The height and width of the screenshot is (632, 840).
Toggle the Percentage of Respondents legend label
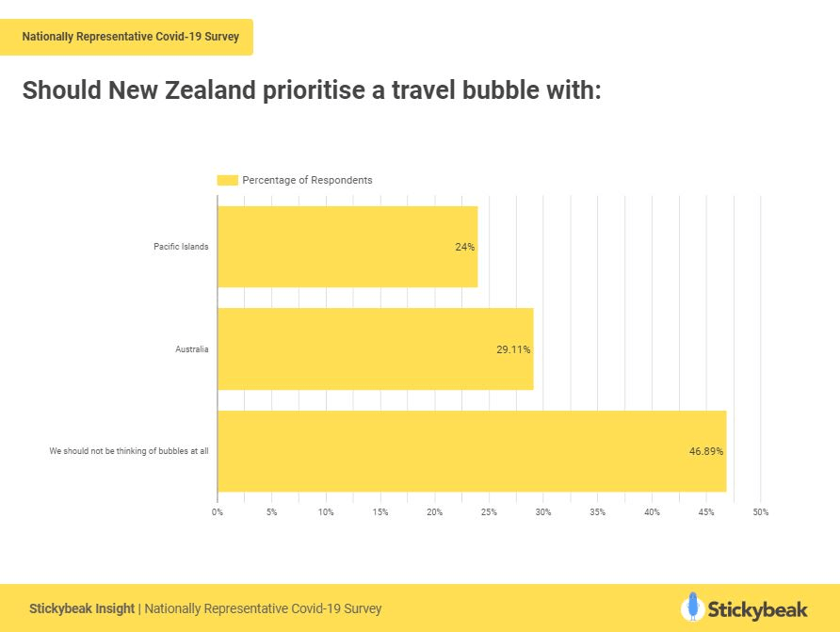pos(307,180)
